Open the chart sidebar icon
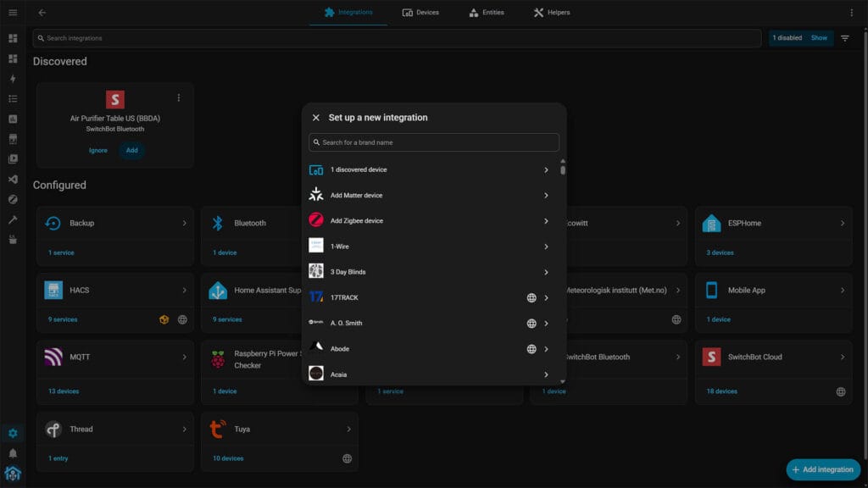 [x=13, y=119]
